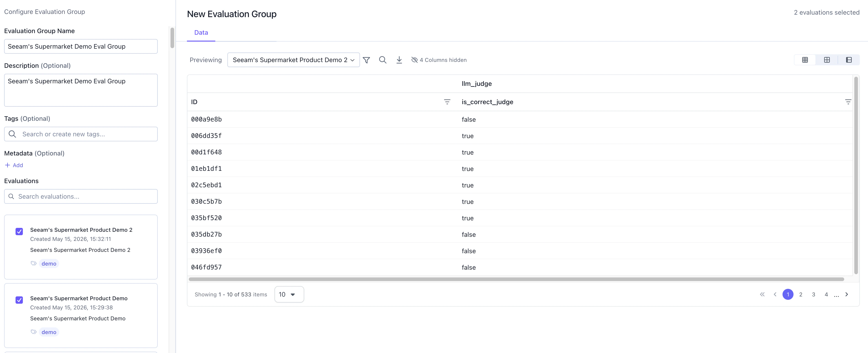
Task: Click the table vertical scrollbar
Action: (856, 175)
